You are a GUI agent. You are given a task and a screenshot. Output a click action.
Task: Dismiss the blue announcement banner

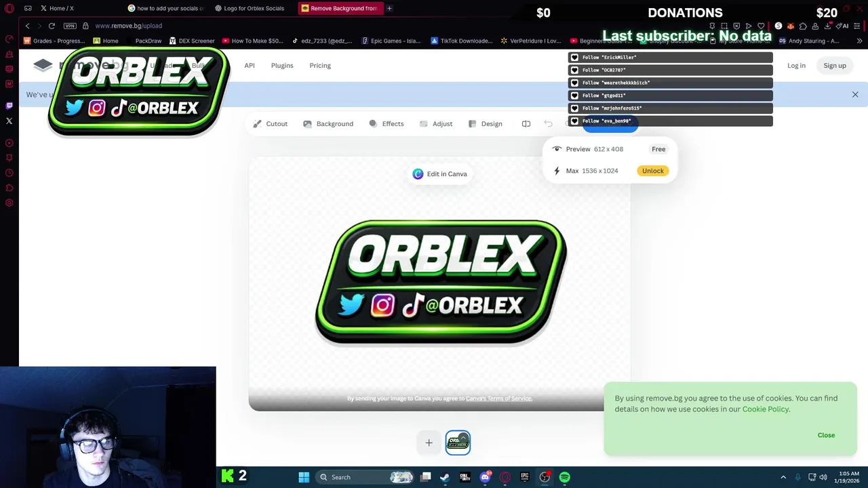coord(855,95)
